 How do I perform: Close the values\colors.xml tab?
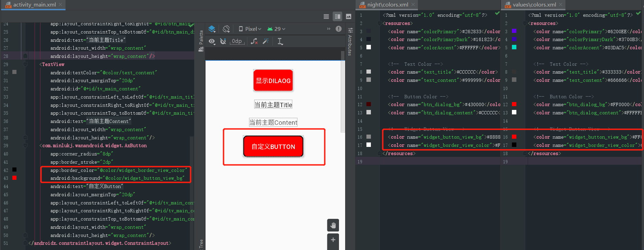561,4
